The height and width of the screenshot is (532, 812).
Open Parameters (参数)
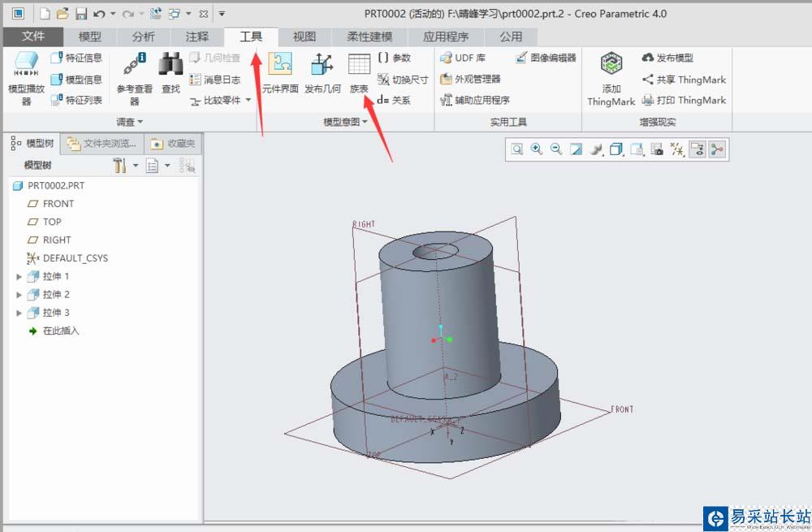point(395,58)
